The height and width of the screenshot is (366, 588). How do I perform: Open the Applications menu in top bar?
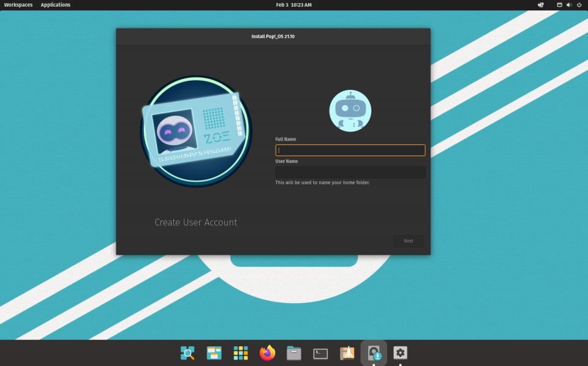[56, 5]
